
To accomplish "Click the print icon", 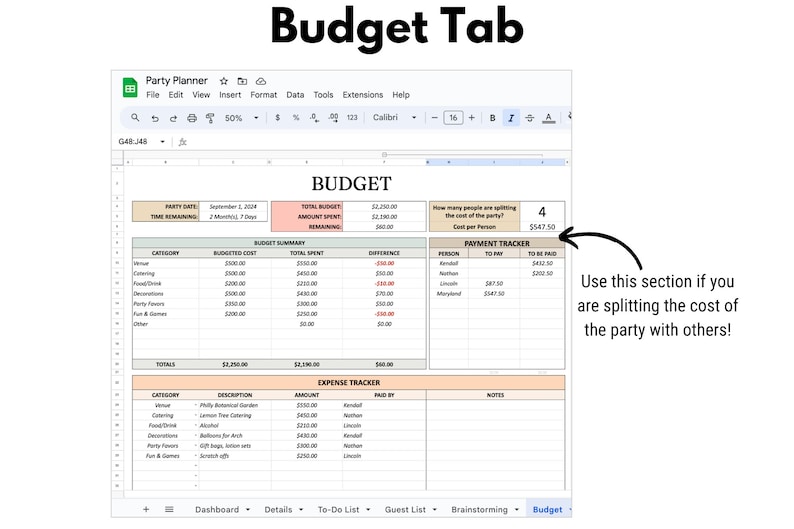I will coord(191,118).
